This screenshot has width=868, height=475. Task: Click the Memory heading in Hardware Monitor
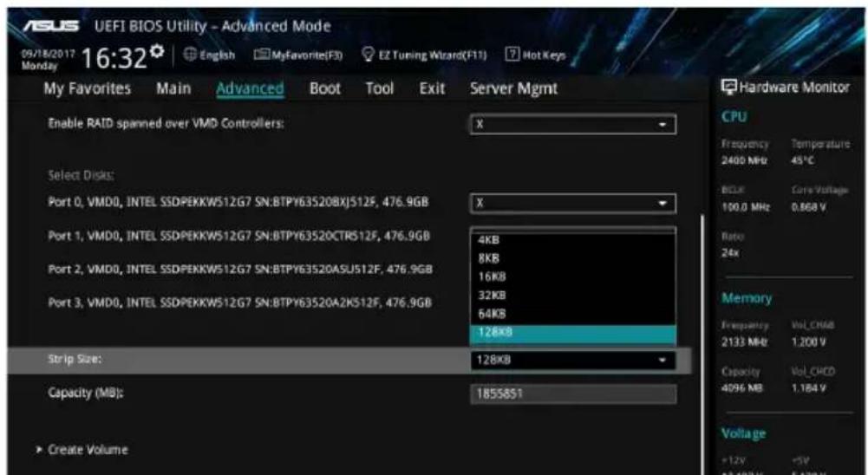pyautogui.click(x=747, y=298)
